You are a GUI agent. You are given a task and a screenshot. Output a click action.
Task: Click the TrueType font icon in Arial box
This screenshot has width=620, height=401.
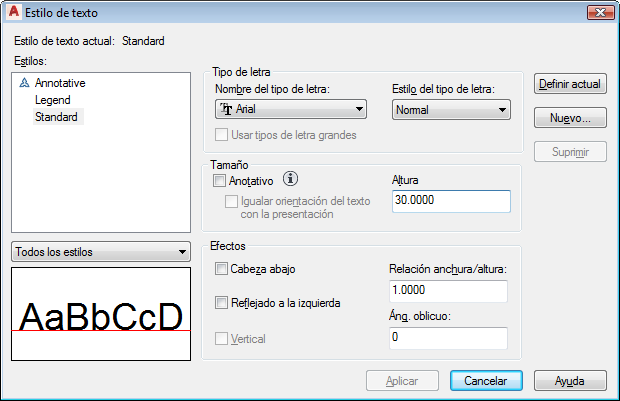click(x=226, y=109)
